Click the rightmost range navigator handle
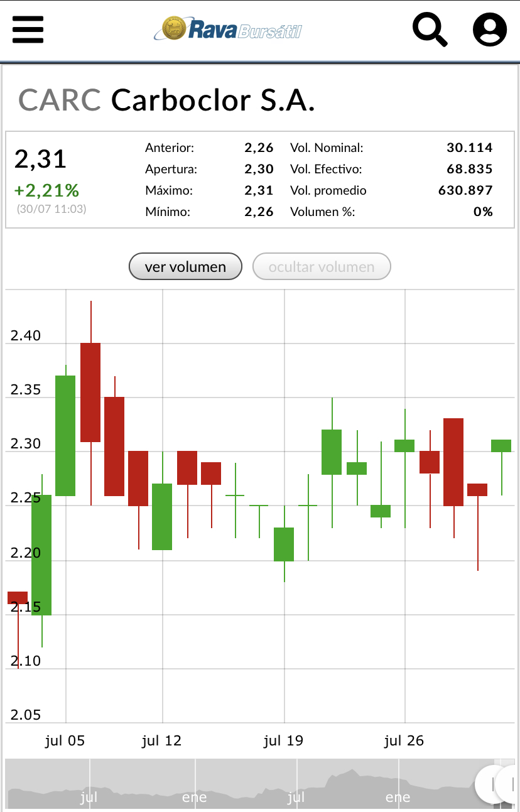 511,784
